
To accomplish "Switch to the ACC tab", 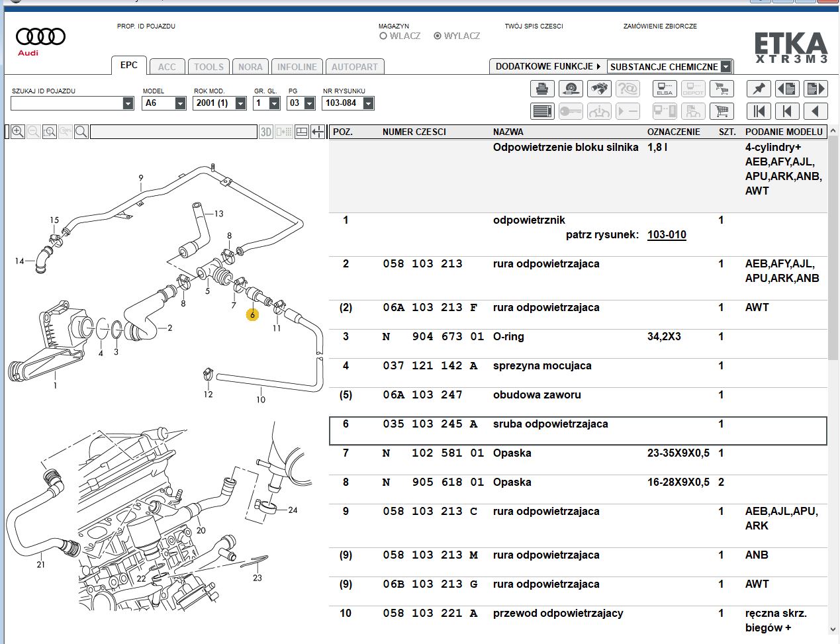I will (x=167, y=67).
